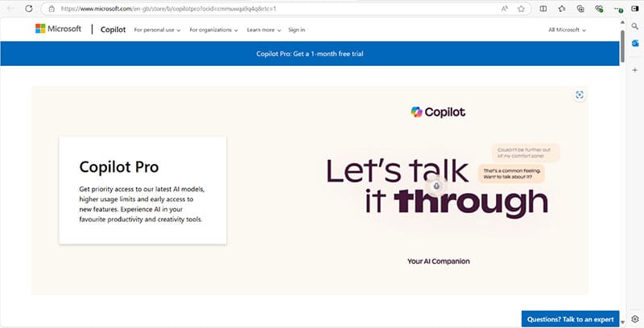Click the "That's a common feeling" chat bubble
This screenshot has height=328, width=644.
(511, 174)
